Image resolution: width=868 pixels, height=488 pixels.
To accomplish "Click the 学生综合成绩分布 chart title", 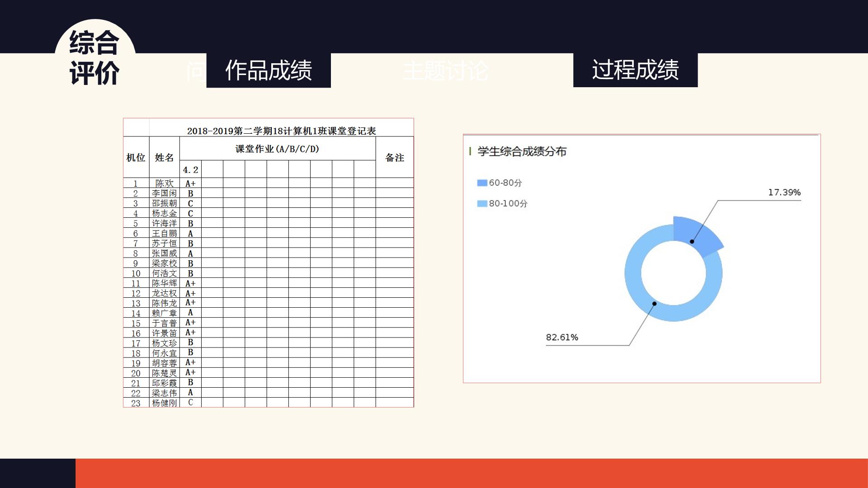I will [522, 151].
